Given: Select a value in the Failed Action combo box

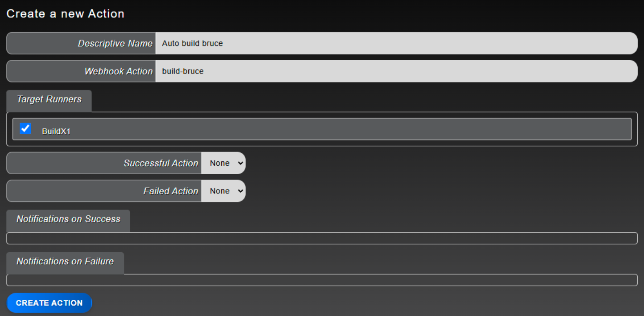Looking at the screenshot, I should click(223, 191).
